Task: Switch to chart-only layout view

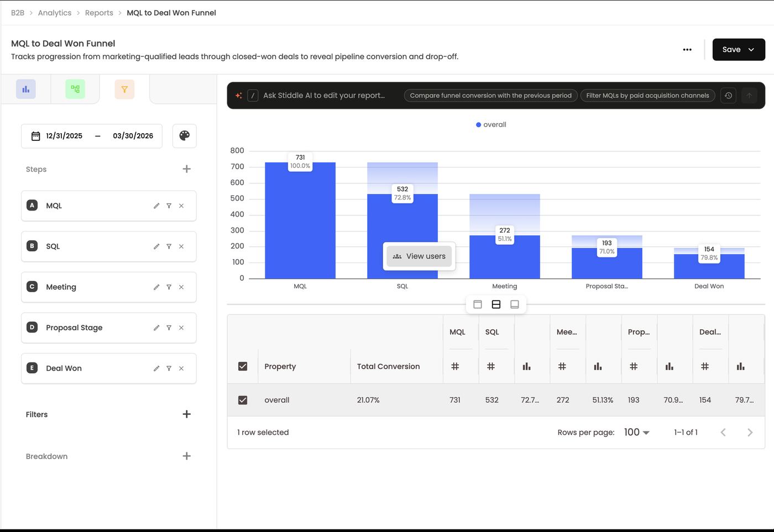Action: [x=478, y=304]
